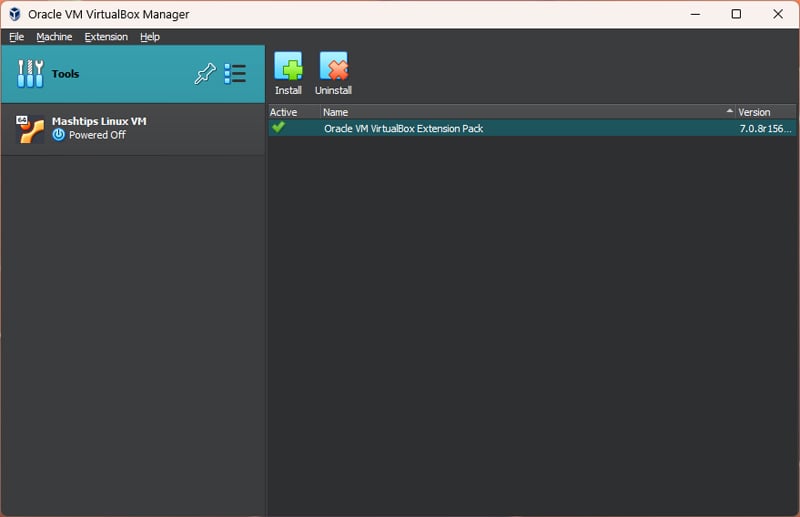Select Oracle VM VirtualBox Extension Pack row
Screen dimensions: 800x517
532,128
